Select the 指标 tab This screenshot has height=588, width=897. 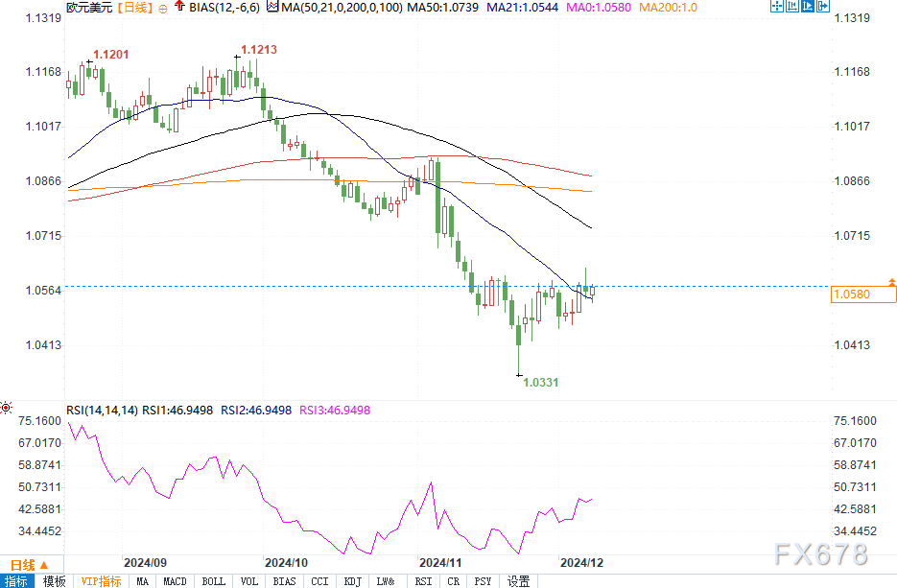[16, 581]
